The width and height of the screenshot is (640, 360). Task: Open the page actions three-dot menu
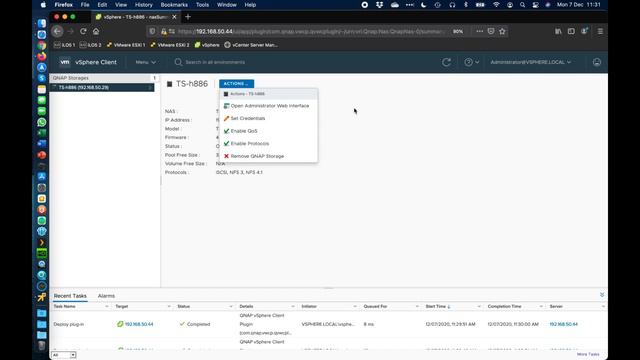tap(480, 31)
